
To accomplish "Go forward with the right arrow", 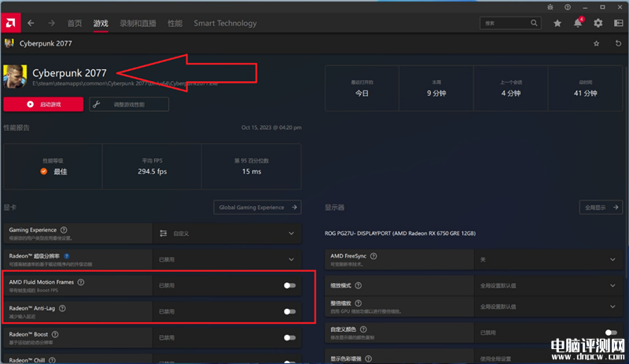I will point(51,24).
